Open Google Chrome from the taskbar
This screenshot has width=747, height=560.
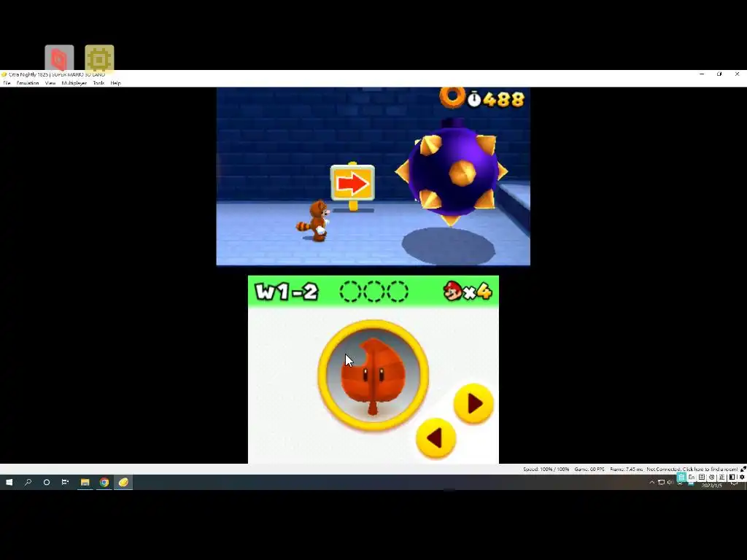tap(104, 483)
